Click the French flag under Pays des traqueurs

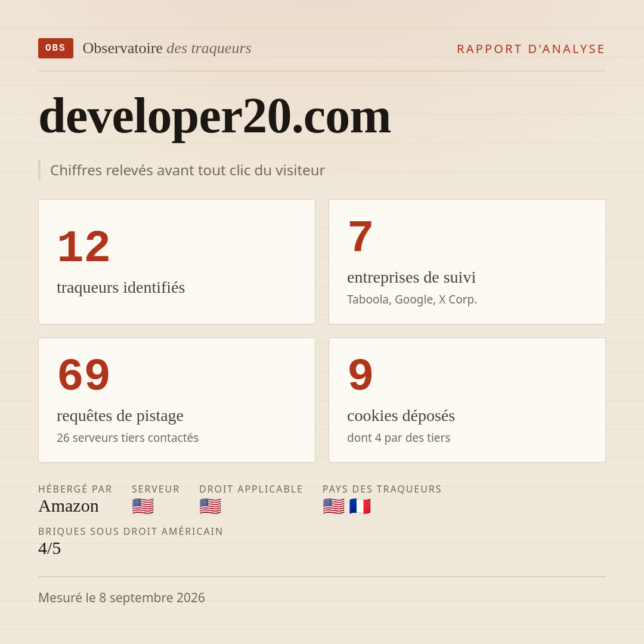click(x=360, y=506)
